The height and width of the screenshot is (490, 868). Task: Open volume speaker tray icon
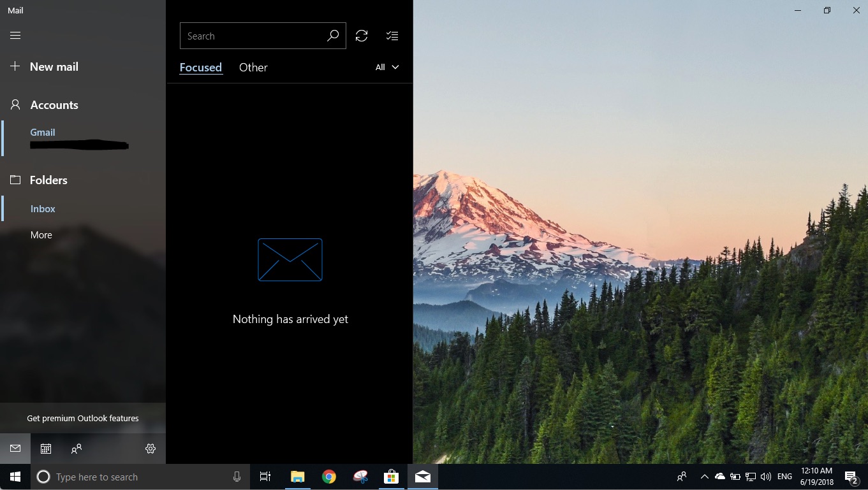[x=766, y=477]
